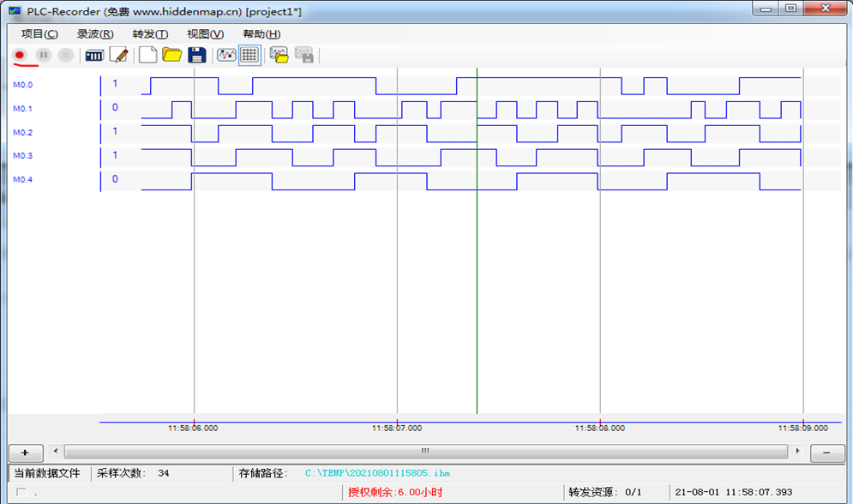Click the horizontal timeline scrollbar thumb
Viewport: 853px width, 504px height.
pyautogui.click(x=425, y=451)
